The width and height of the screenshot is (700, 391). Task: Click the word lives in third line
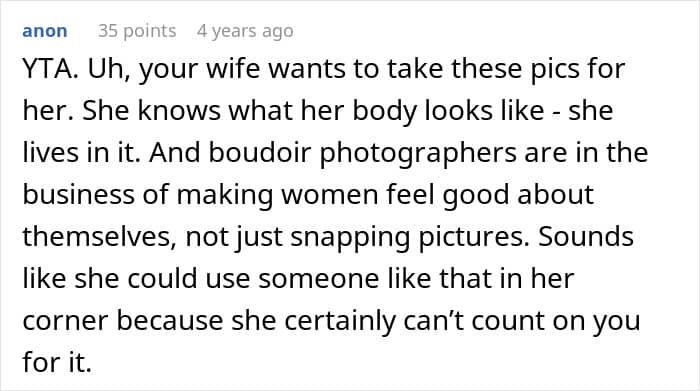pos(49,152)
